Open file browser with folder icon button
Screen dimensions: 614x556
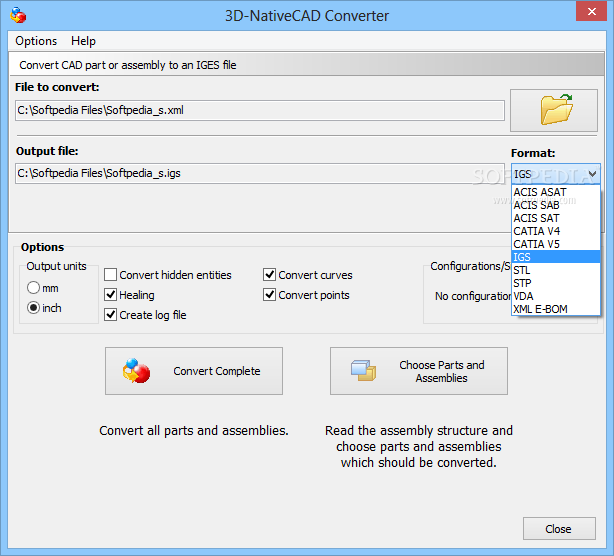tap(554, 110)
